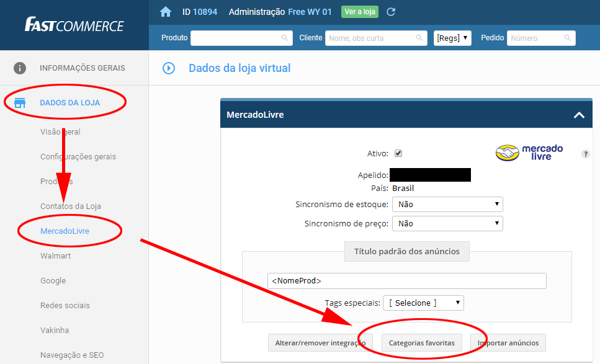
Task: Click the Informações Gerais info icon
Action: pos(20,68)
